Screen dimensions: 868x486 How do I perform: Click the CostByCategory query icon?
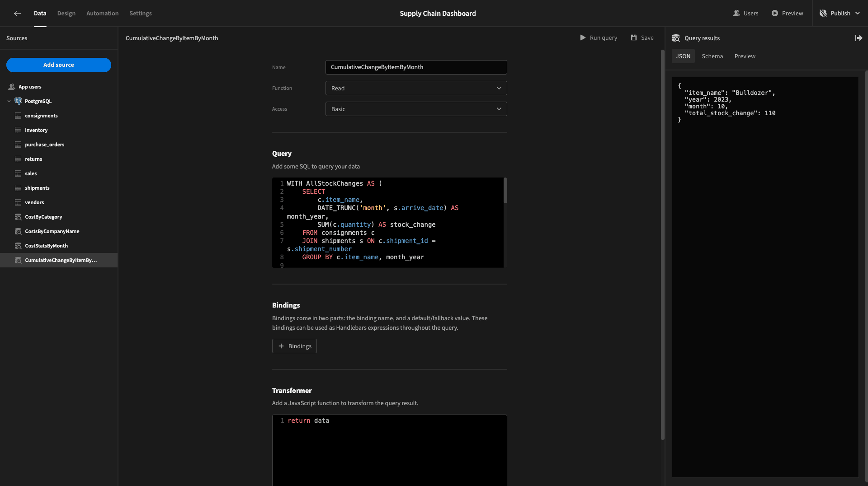(x=18, y=217)
